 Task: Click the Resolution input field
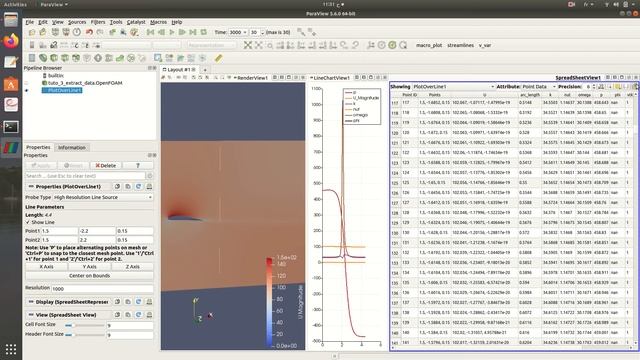tap(102, 289)
